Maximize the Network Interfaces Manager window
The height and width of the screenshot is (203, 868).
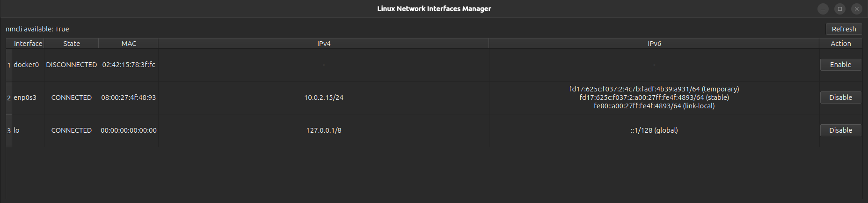tap(840, 9)
